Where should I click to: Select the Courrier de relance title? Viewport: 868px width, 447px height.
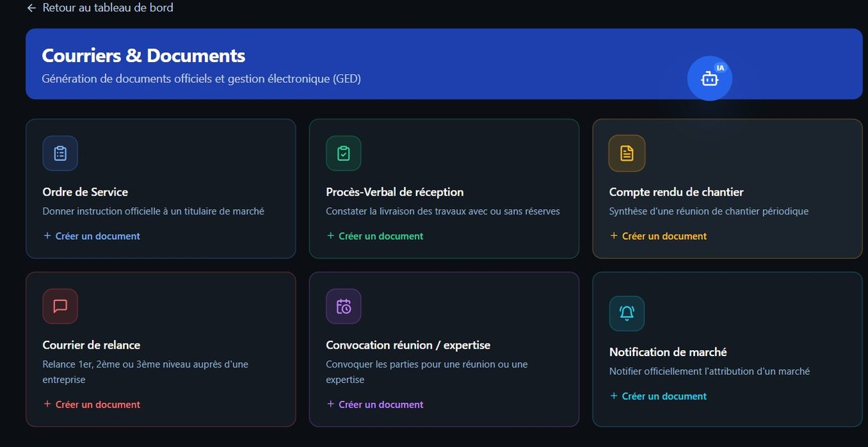pyautogui.click(x=91, y=345)
